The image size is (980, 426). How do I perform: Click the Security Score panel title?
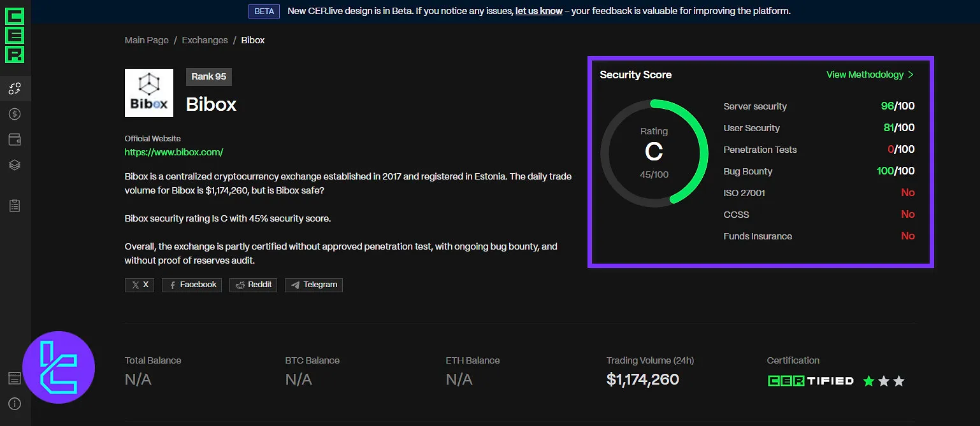636,75
